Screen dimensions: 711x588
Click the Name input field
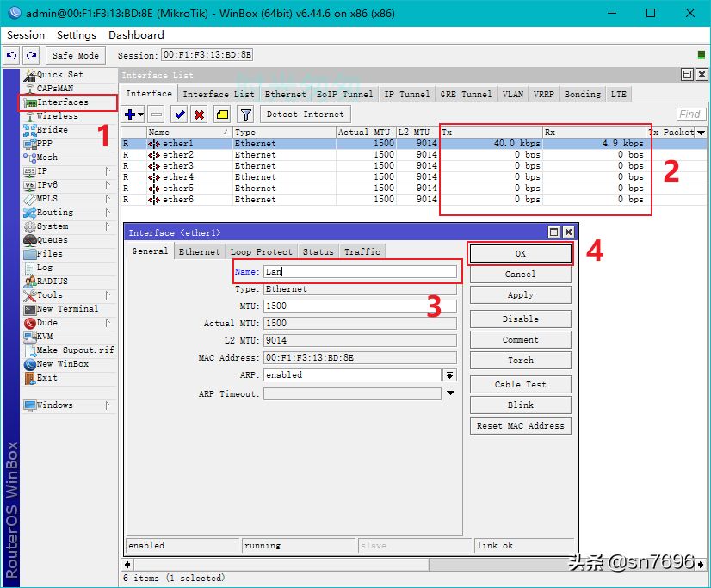pos(360,271)
